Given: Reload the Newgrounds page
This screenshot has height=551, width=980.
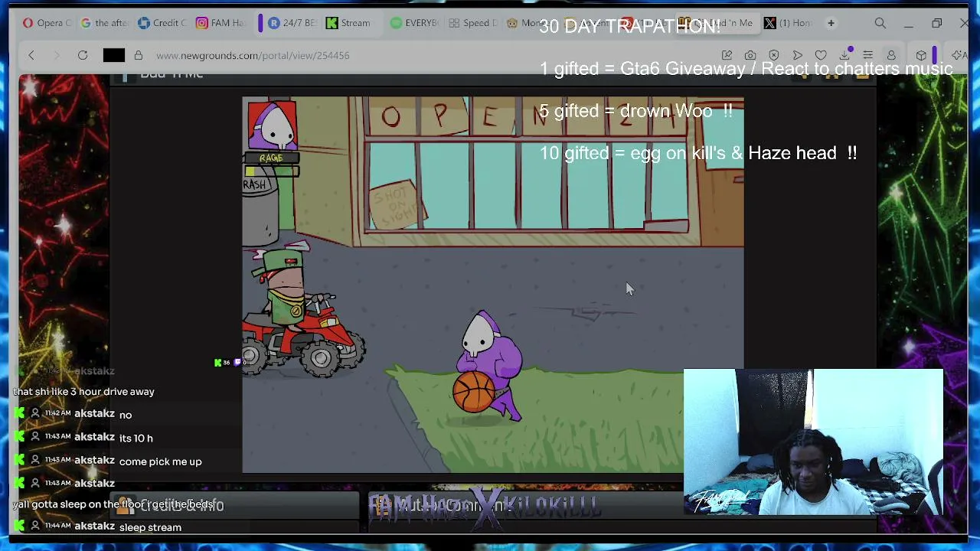Looking at the screenshot, I should point(83,55).
